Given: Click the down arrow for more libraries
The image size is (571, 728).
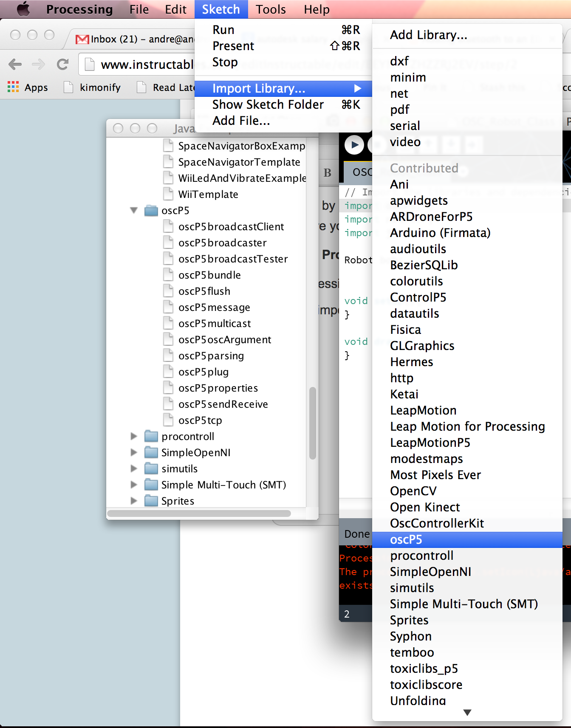Looking at the screenshot, I should coord(467,713).
